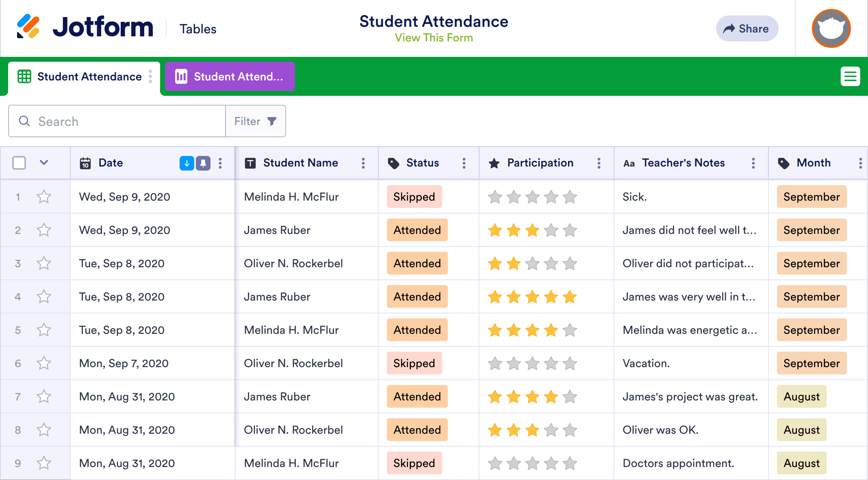Click the pin icon in Date column header

coord(203,163)
